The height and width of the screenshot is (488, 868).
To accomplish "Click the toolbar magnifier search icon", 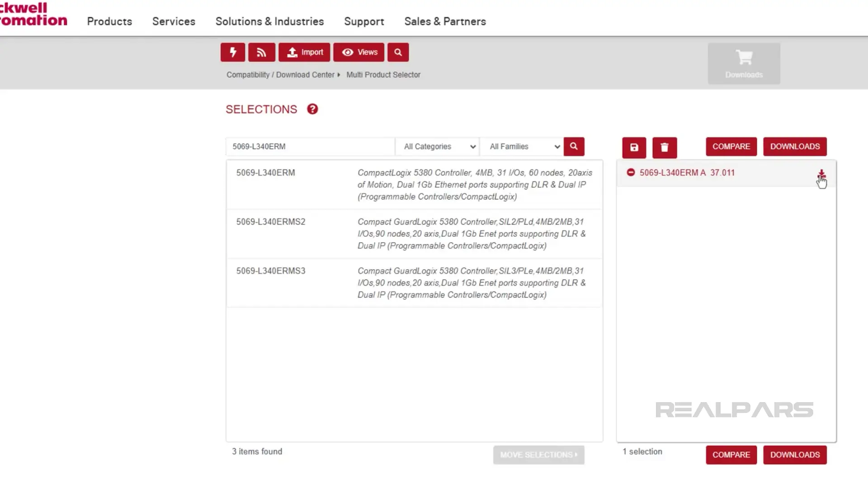I will (398, 52).
